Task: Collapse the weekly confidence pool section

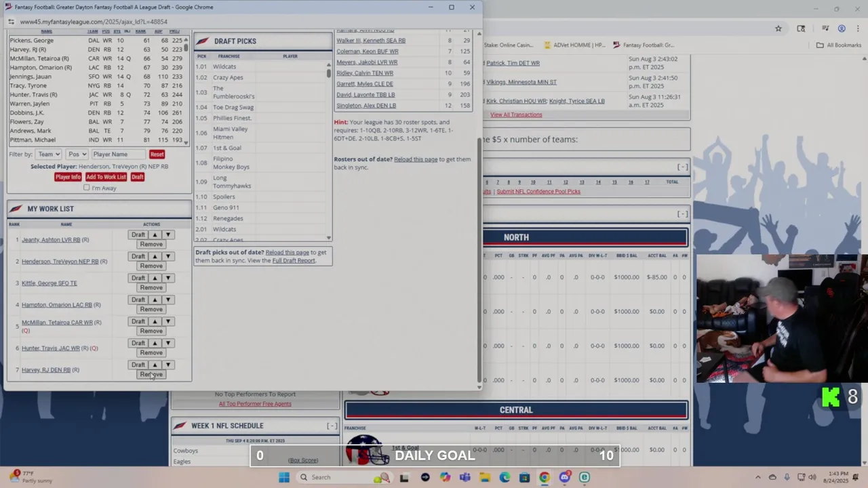Action: pyautogui.click(x=682, y=167)
